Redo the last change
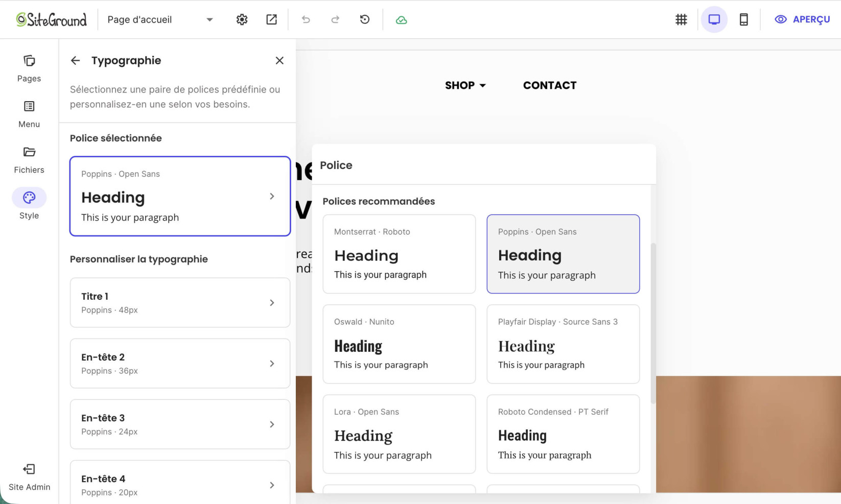Screen dimensions: 841x504 (x=335, y=19)
